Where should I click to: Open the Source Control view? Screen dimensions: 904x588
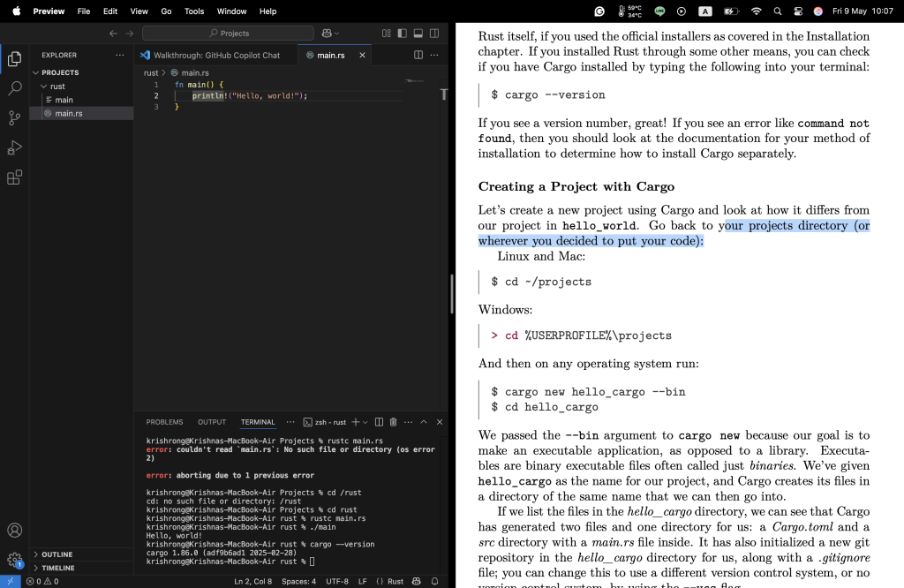pos(14,118)
